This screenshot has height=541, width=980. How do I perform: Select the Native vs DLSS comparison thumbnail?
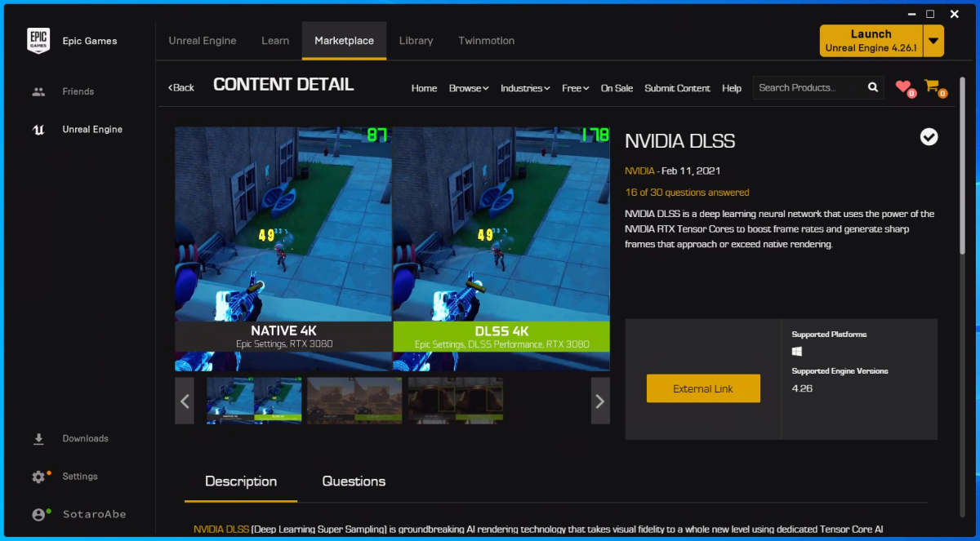click(x=254, y=400)
